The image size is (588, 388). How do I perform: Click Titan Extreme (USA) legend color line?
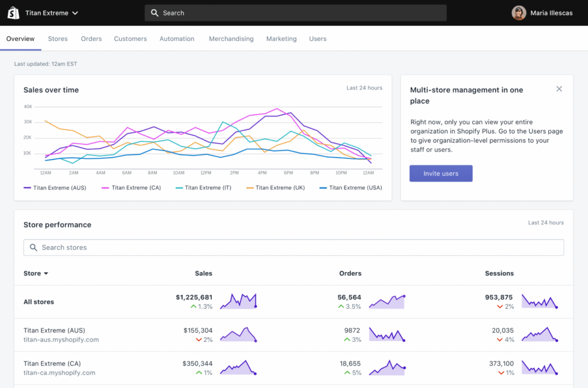tap(323, 188)
